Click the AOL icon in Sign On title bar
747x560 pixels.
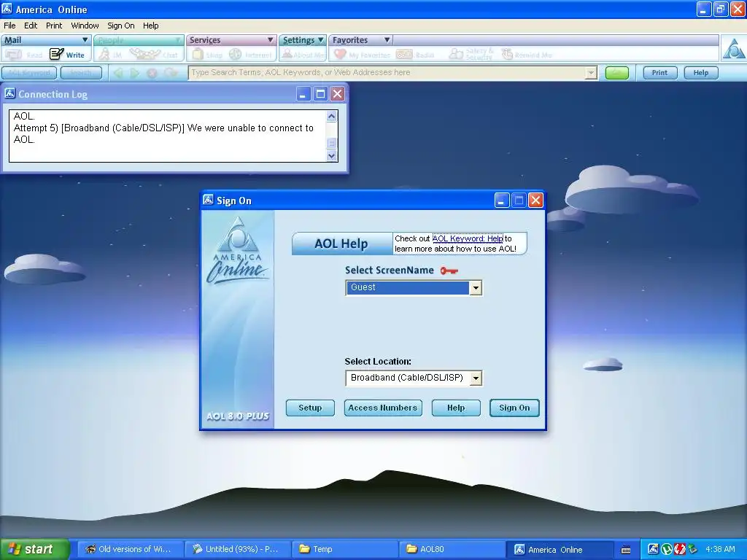coord(208,200)
